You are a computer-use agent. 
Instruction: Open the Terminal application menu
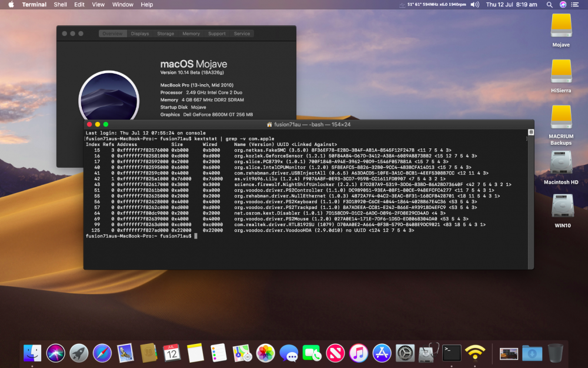(x=34, y=5)
